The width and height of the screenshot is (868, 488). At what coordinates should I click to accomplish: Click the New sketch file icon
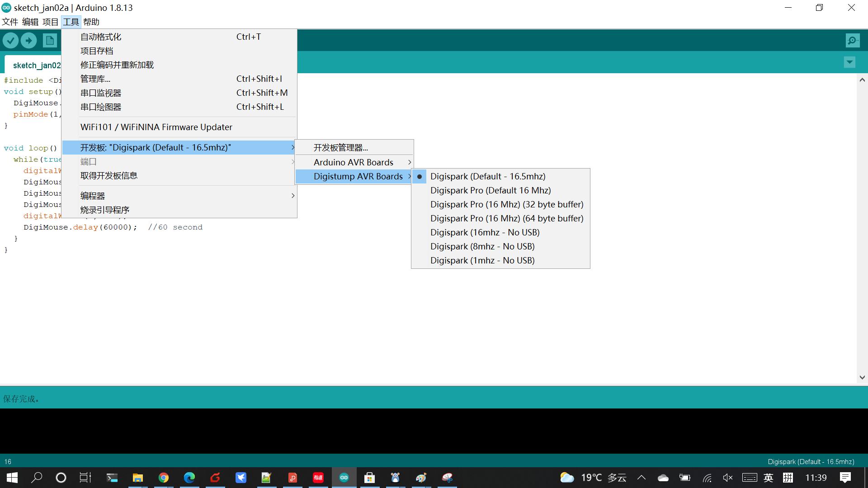tap(50, 41)
